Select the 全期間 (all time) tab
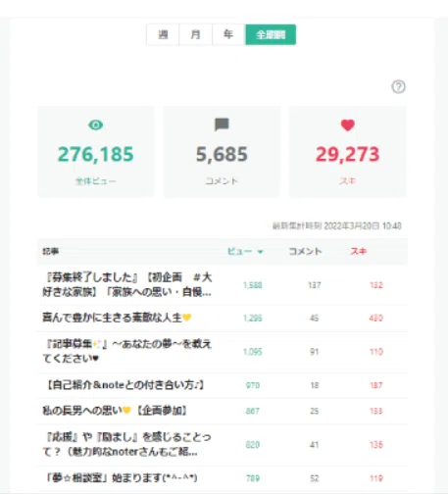 (271, 34)
